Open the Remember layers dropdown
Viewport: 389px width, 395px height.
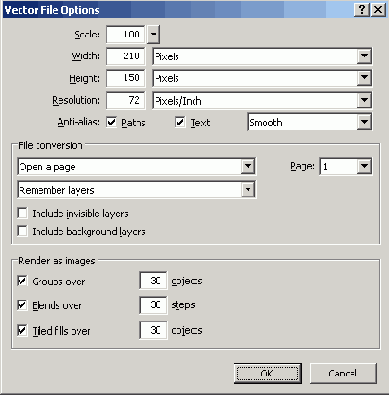248,189
